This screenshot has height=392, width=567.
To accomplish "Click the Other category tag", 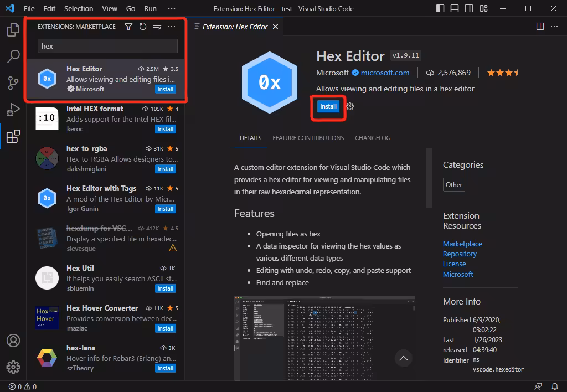I will coord(454,185).
